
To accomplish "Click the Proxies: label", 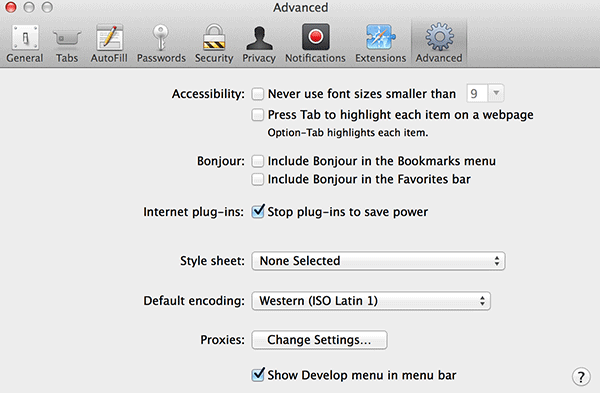I will 222,340.
